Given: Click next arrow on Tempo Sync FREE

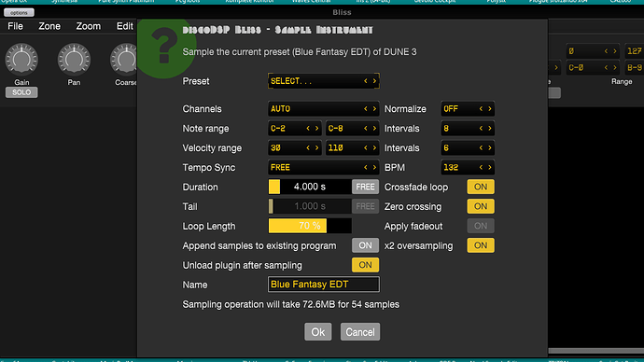Looking at the screenshot, I should coord(374,167).
